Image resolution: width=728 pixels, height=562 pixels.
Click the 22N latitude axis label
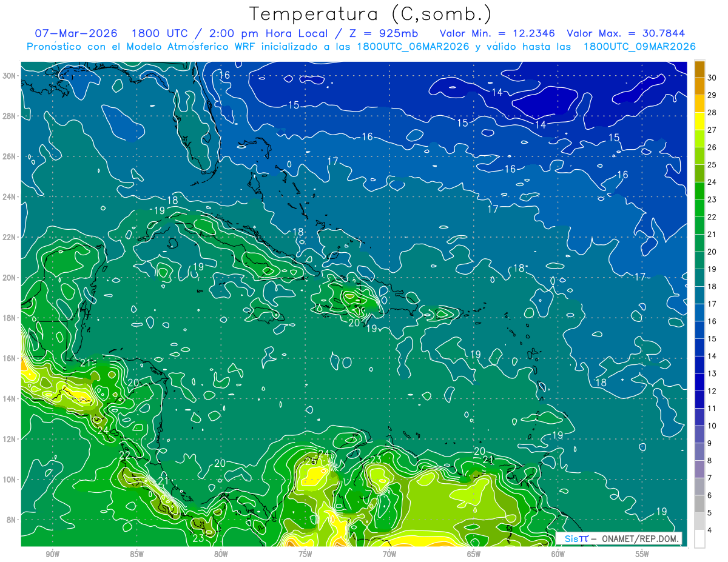9,237
